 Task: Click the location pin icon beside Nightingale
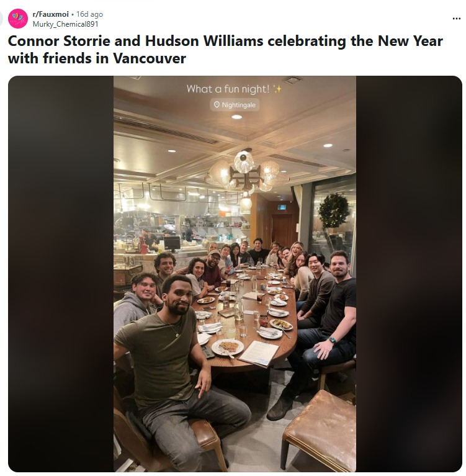217,105
